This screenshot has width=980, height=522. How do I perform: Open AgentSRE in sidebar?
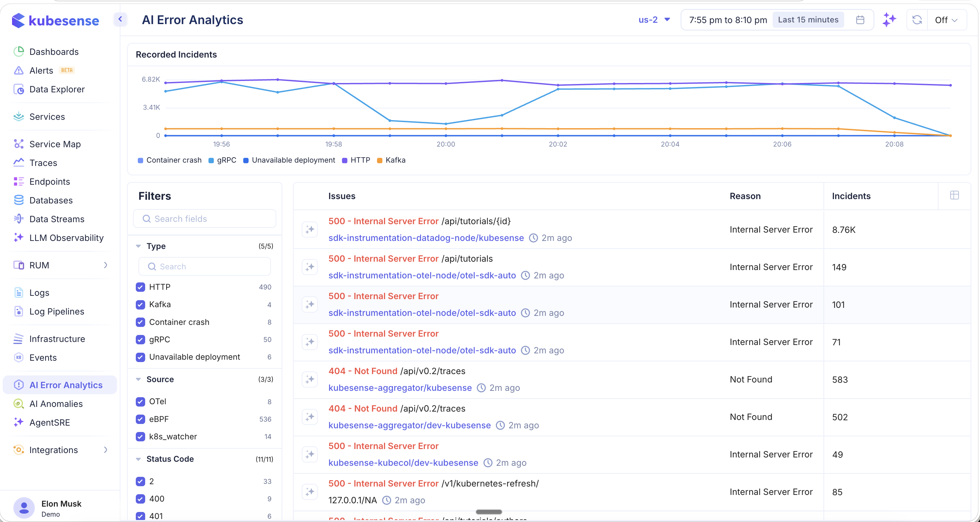coord(50,422)
